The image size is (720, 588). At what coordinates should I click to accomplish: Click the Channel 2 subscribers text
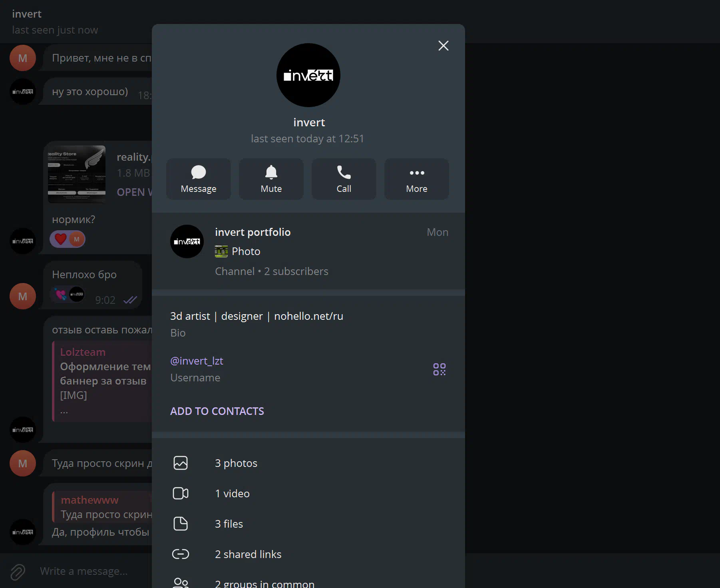(272, 271)
